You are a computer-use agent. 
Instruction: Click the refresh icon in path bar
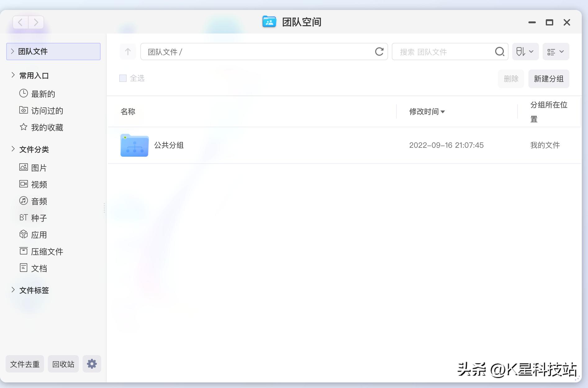click(x=379, y=52)
